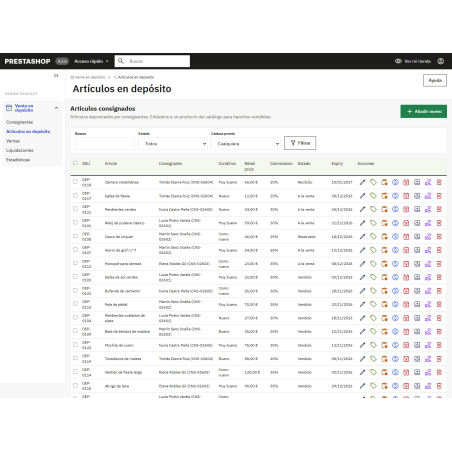452x452 pixels.
Task: Open Estadísticas in the sidebar
Action: point(18,160)
